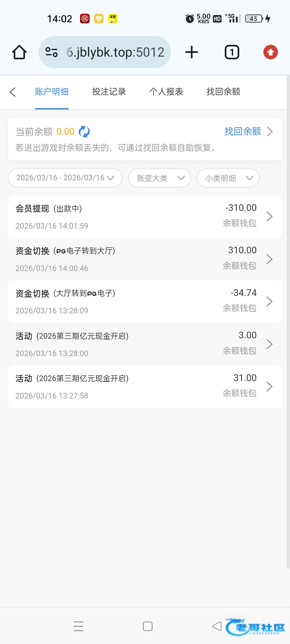The height and width of the screenshot is (644, 290).
Task: Tap the red upload arrow icon
Action: (x=270, y=52)
